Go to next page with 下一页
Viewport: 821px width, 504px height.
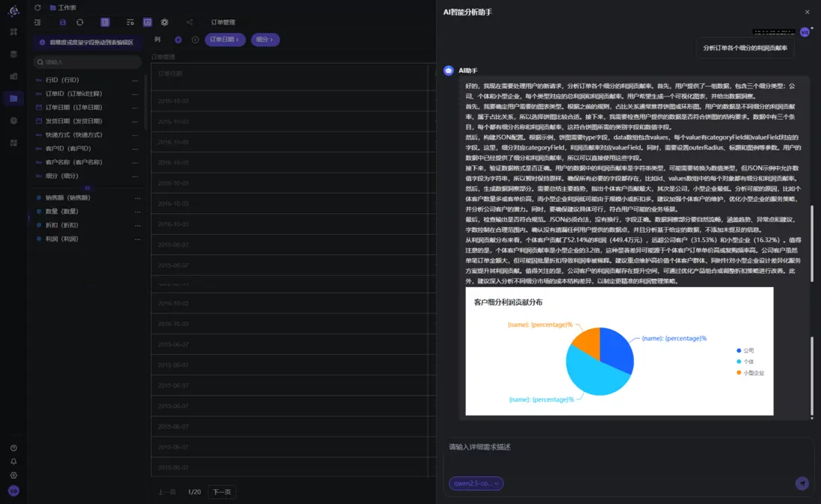[222, 492]
